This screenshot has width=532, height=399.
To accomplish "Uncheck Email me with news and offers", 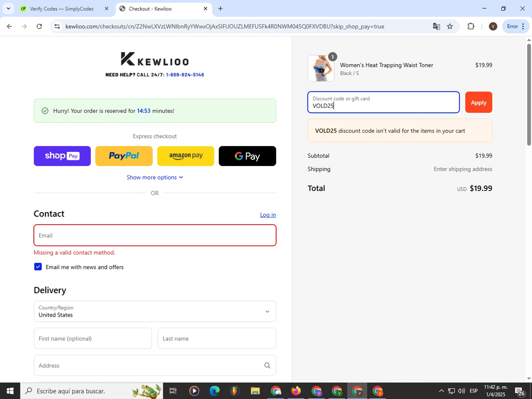I will (38, 267).
